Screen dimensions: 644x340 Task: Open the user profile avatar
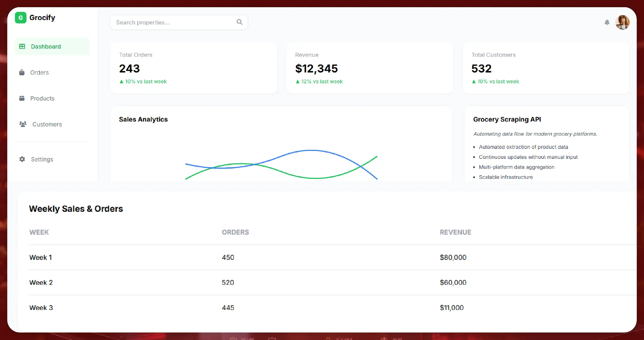[622, 22]
